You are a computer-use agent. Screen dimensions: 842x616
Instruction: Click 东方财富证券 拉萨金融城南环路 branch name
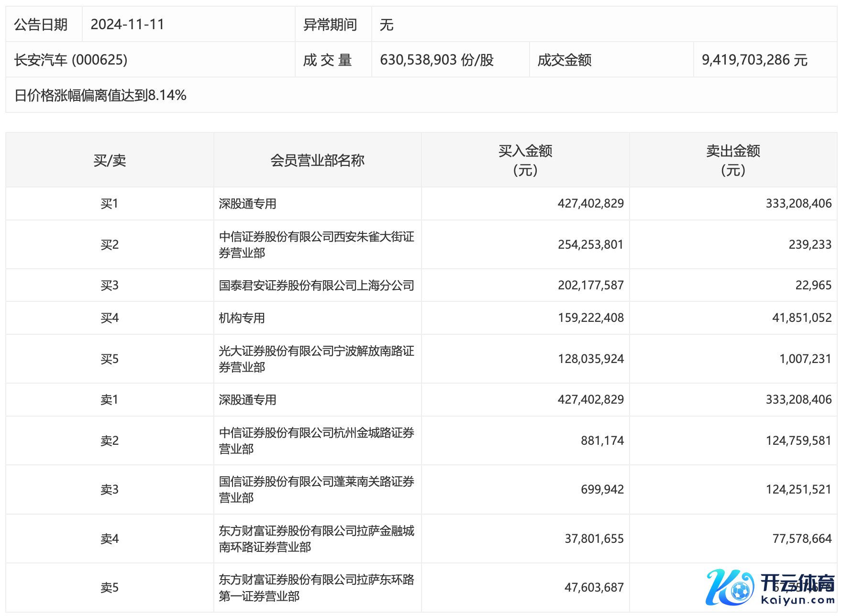[316, 539]
